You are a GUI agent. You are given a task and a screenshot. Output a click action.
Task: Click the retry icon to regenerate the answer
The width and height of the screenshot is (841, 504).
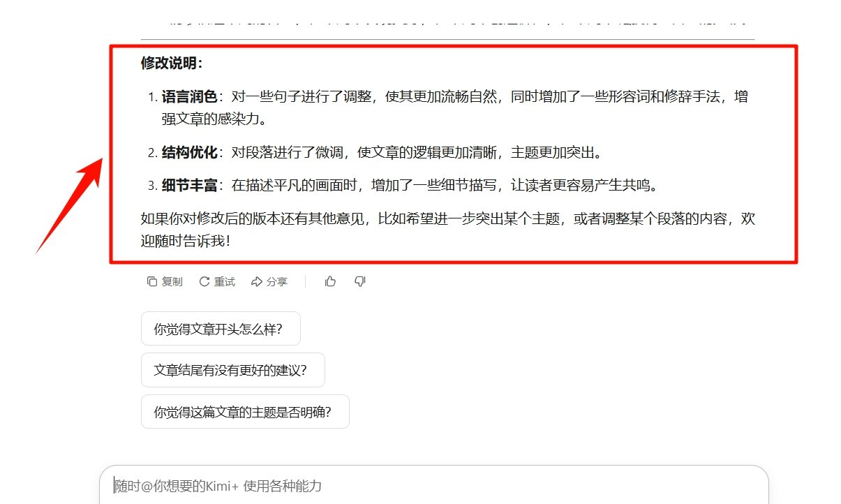tap(204, 281)
